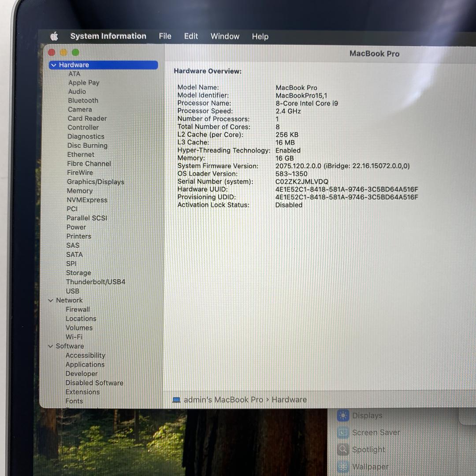Screen dimensions: 476x476
Task: Select ATA in the sidebar
Action: tap(74, 74)
